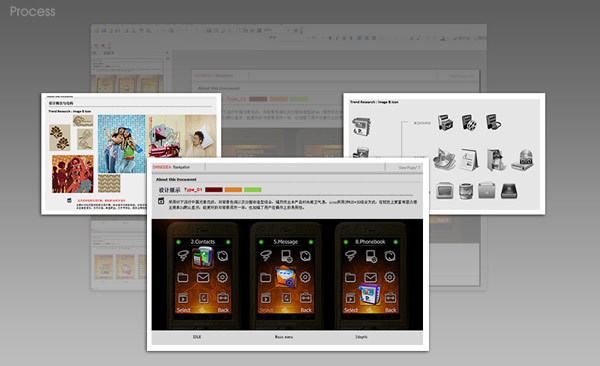Click Select softkey on 2.Contacts phone
Screen dimensions: 600x366
184,310
